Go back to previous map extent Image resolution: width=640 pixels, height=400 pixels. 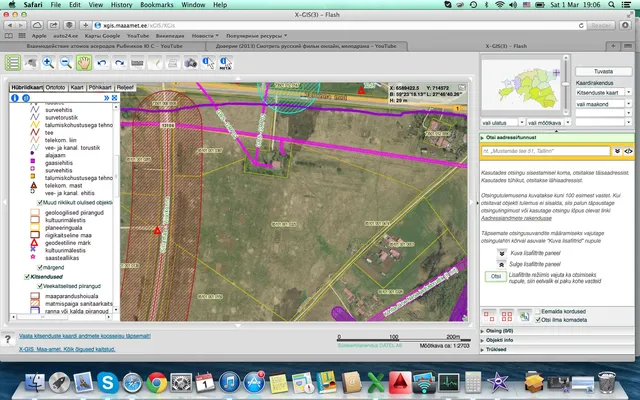[102, 63]
